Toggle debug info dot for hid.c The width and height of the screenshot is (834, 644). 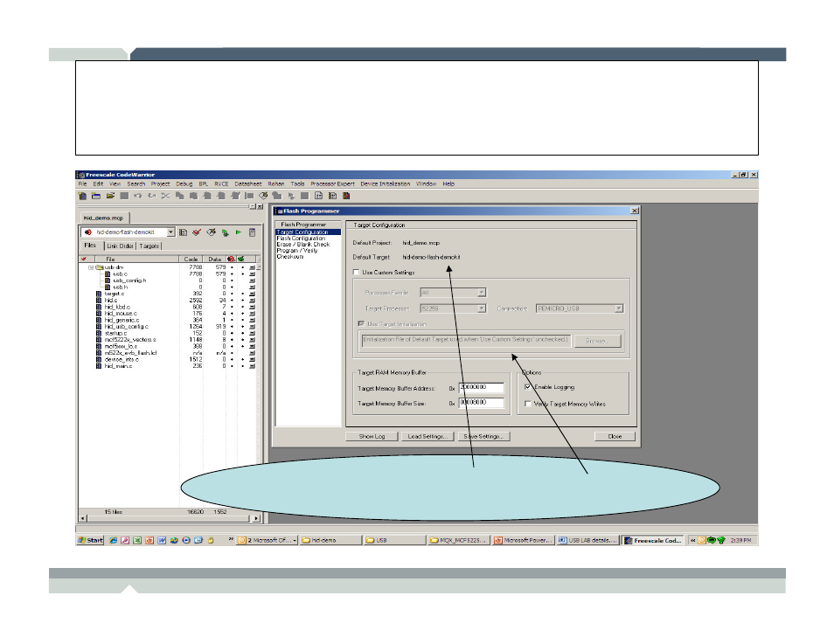242,301
